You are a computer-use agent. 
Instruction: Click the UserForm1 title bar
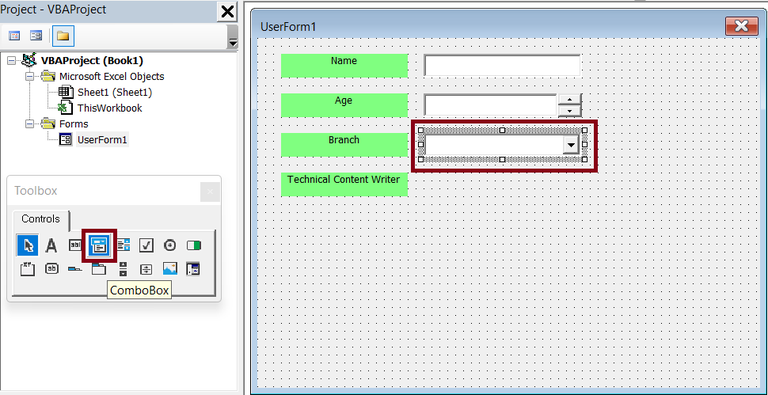point(490,26)
